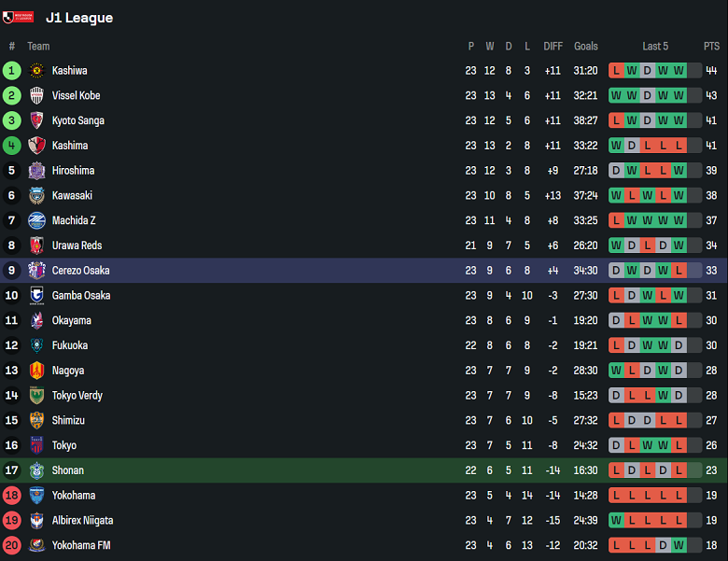The image size is (728, 561).
Task: Click the Albirex Niigata team crest
Action: pyautogui.click(x=36, y=520)
